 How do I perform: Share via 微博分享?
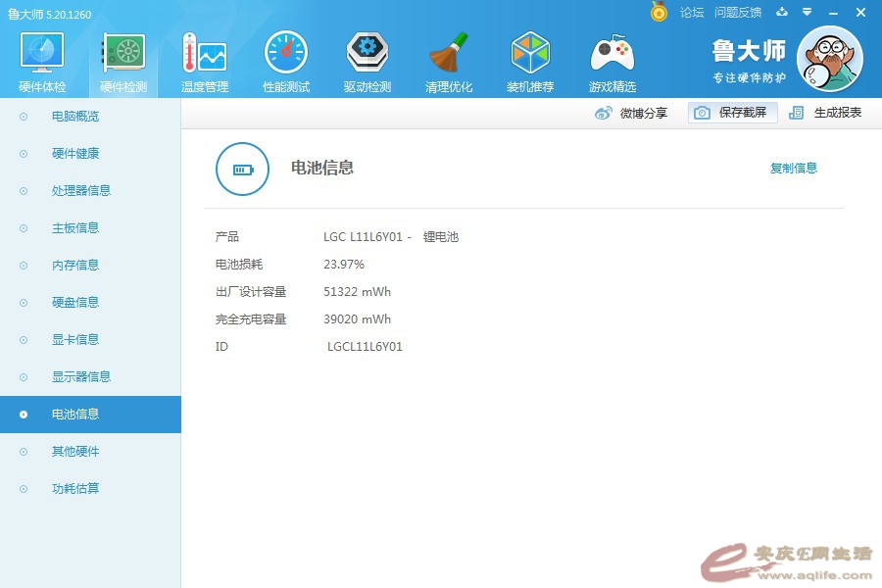pyautogui.click(x=632, y=113)
